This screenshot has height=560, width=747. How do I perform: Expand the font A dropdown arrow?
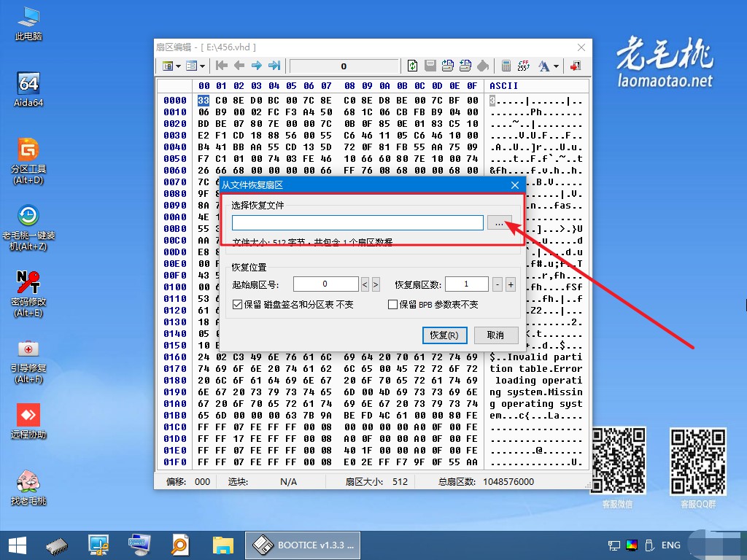[x=556, y=66]
